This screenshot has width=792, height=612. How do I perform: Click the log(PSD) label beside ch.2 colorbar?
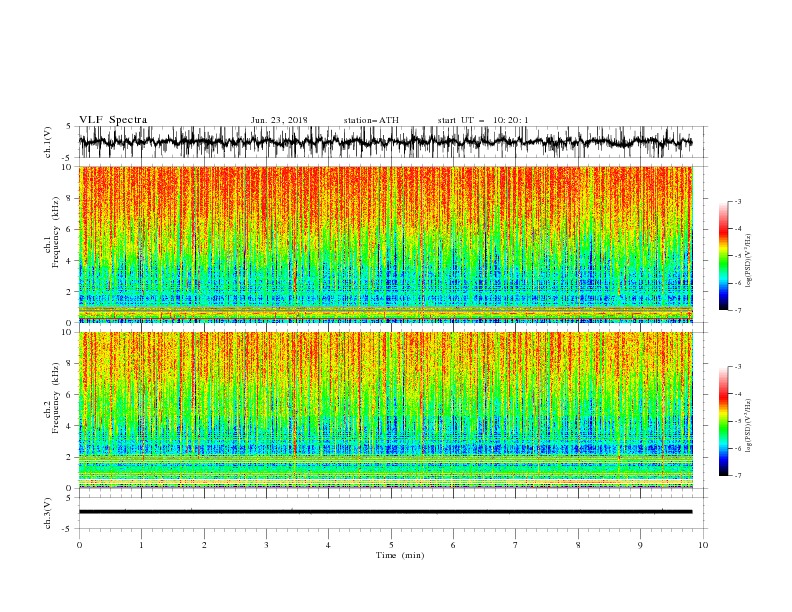tap(749, 426)
